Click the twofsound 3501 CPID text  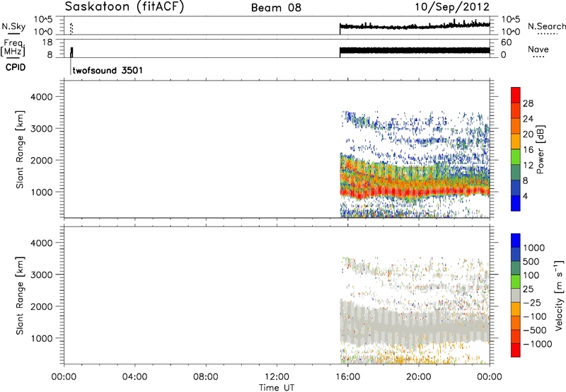click(108, 70)
